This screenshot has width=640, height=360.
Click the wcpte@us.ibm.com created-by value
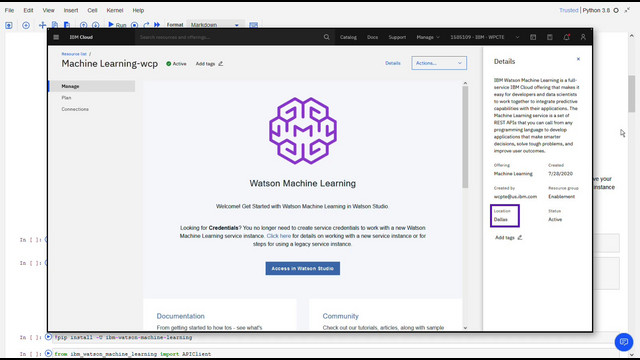coord(516,196)
